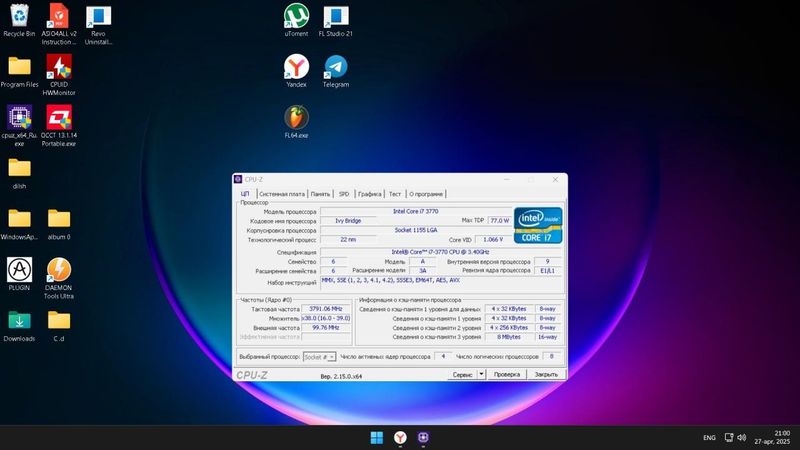
Task: Click the CPU-Z window title bar
Action: click(399, 180)
